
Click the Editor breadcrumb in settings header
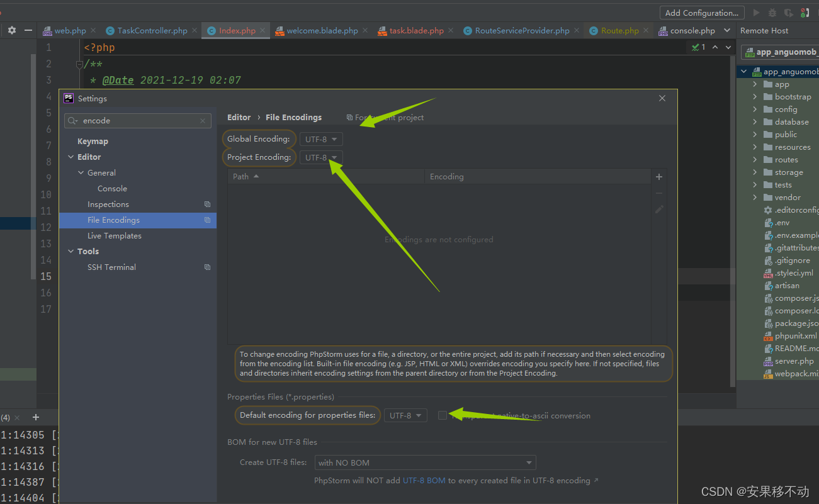(239, 118)
